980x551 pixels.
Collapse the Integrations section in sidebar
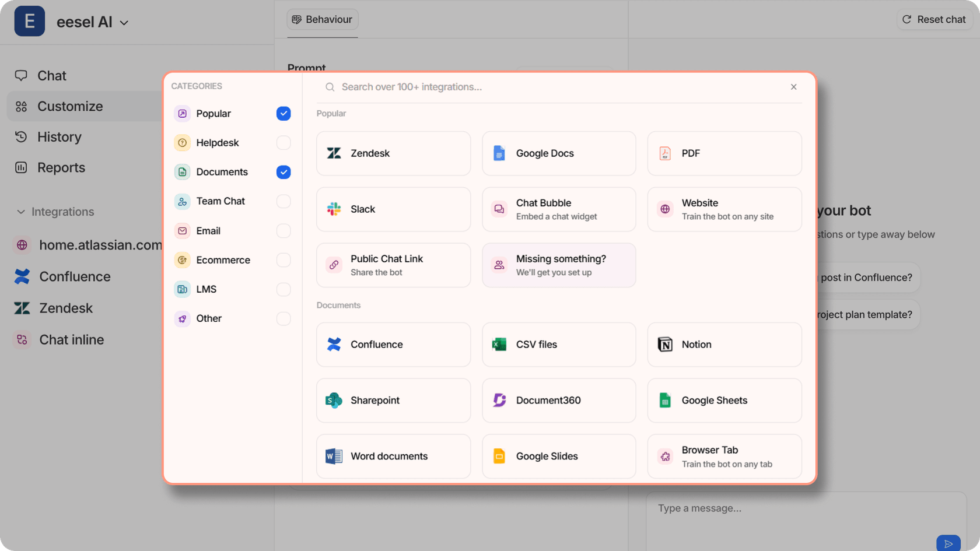(21, 212)
